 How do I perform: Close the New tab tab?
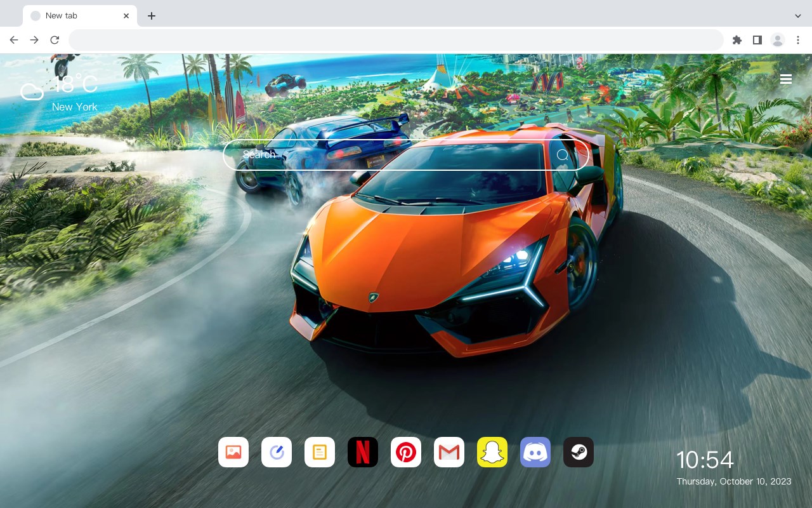tap(127, 16)
